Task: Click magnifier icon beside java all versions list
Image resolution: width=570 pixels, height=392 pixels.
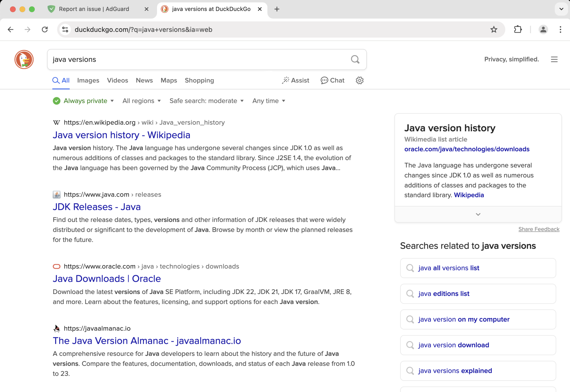Action: tap(410, 268)
